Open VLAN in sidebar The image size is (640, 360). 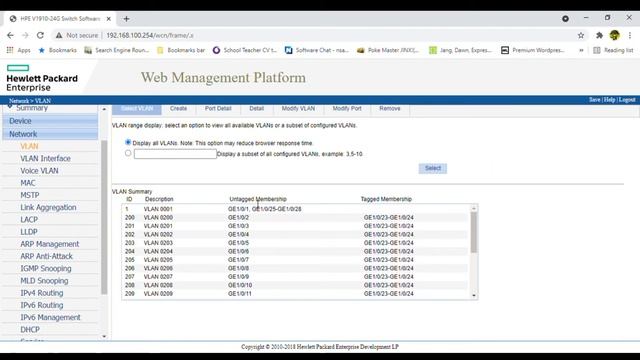click(x=29, y=146)
